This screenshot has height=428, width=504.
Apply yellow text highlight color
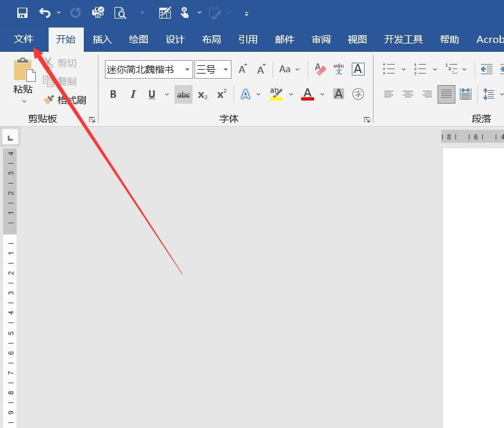[x=276, y=94]
